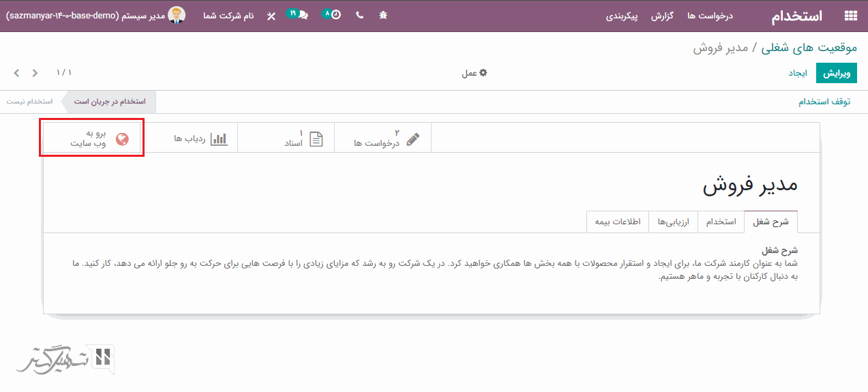Open the درخواست ها pencil stat button
The height and width of the screenshot is (392, 868).
tap(386, 138)
